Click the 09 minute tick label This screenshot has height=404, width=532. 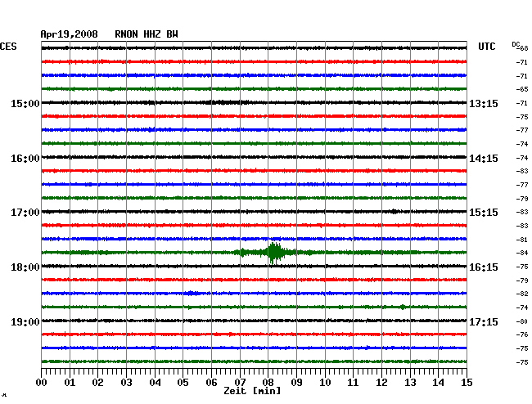point(296,382)
